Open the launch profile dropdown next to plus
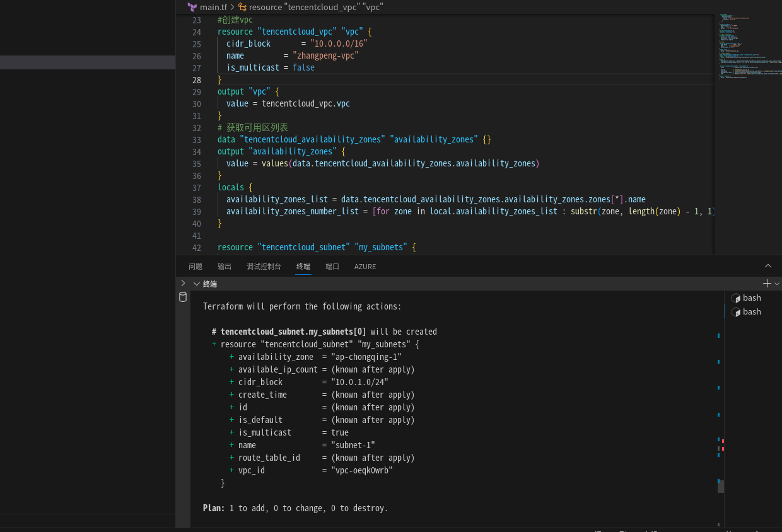 (x=776, y=284)
